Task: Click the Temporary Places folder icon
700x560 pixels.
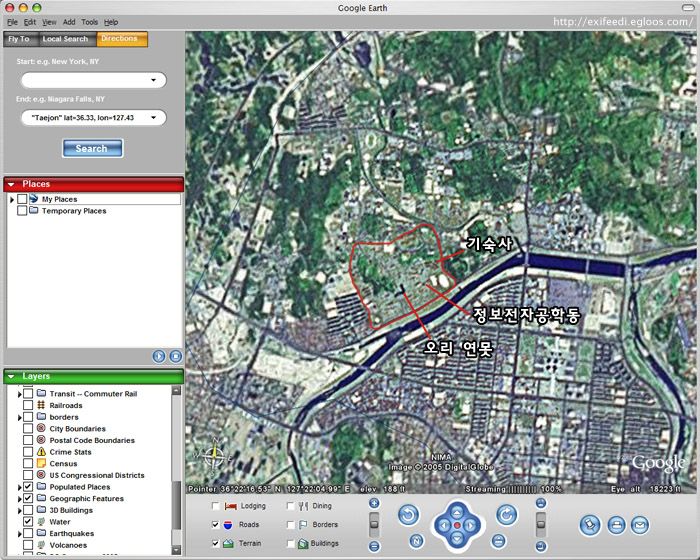Action: pos(34,210)
